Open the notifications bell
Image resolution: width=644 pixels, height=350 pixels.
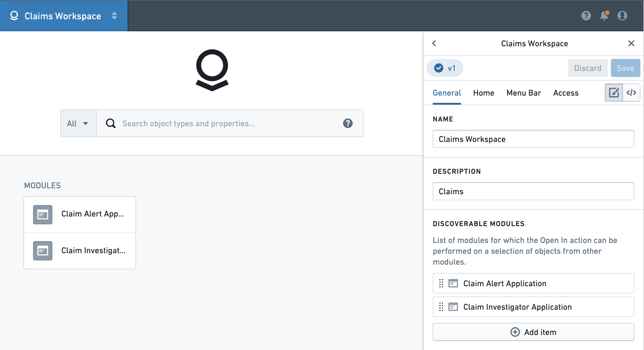pos(604,16)
